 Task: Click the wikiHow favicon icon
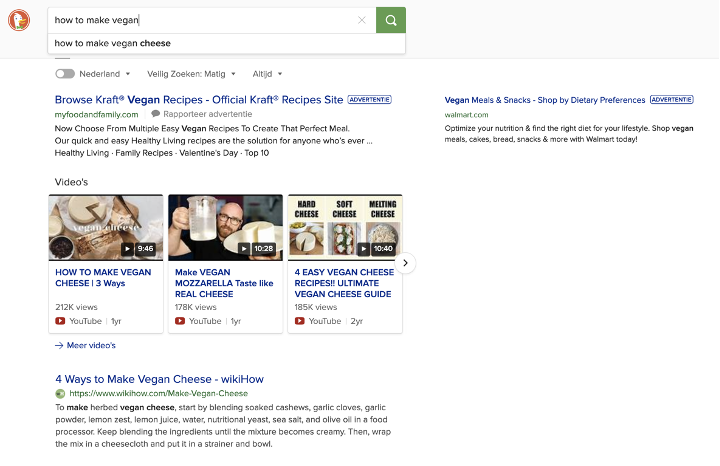[x=60, y=393]
